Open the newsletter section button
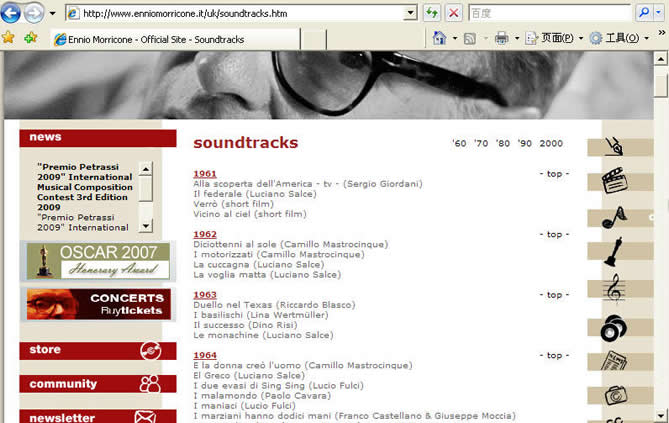This screenshot has width=669, height=423. (98, 416)
